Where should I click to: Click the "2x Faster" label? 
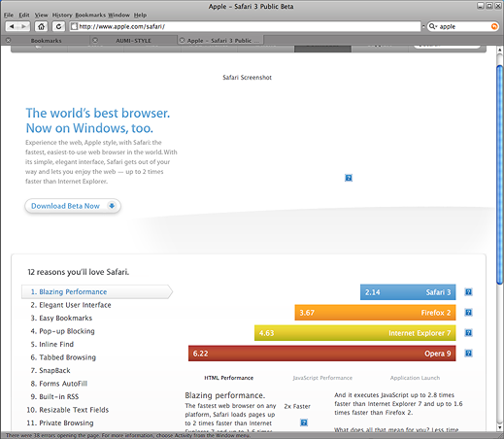(297, 406)
